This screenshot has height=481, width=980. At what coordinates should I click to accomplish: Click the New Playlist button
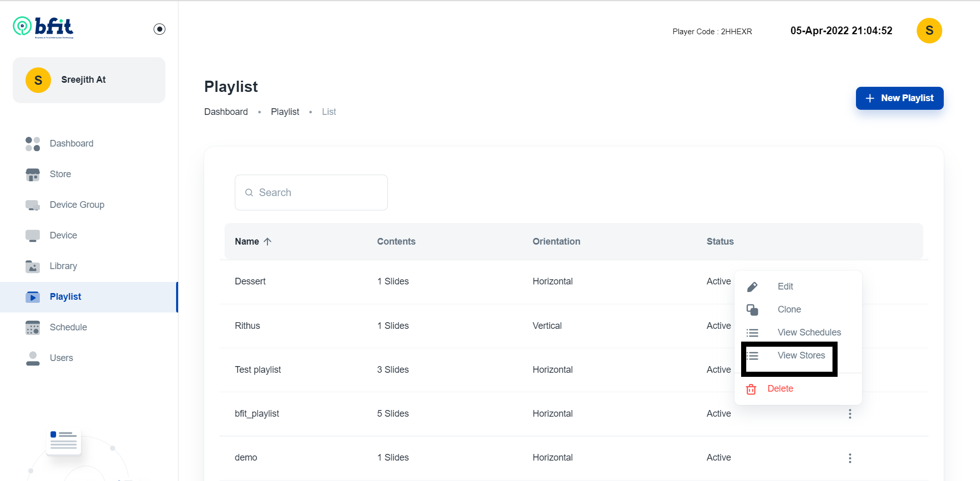[899, 98]
